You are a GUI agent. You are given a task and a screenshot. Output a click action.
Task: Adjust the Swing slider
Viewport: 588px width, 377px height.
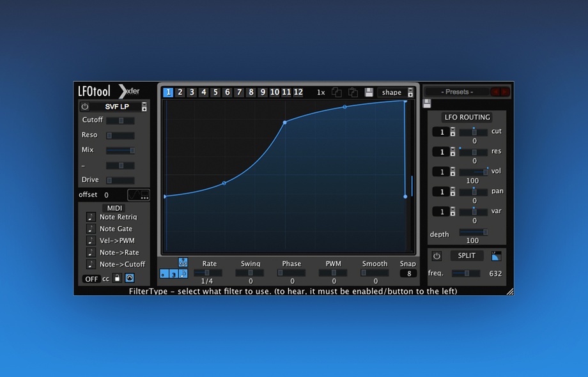coord(249,273)
